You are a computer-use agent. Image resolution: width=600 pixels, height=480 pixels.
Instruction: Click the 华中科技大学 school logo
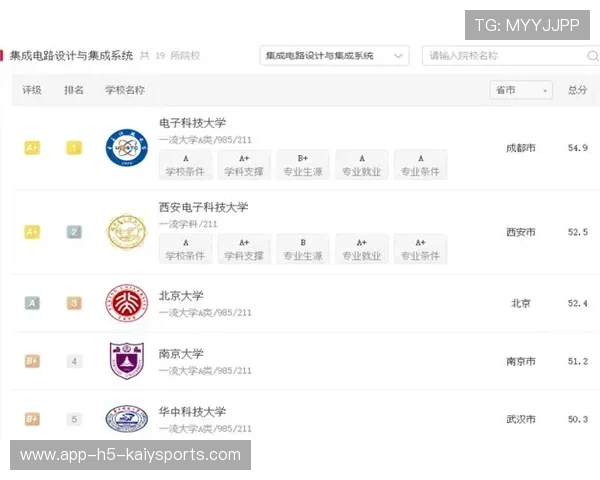[x=126, y=418]
